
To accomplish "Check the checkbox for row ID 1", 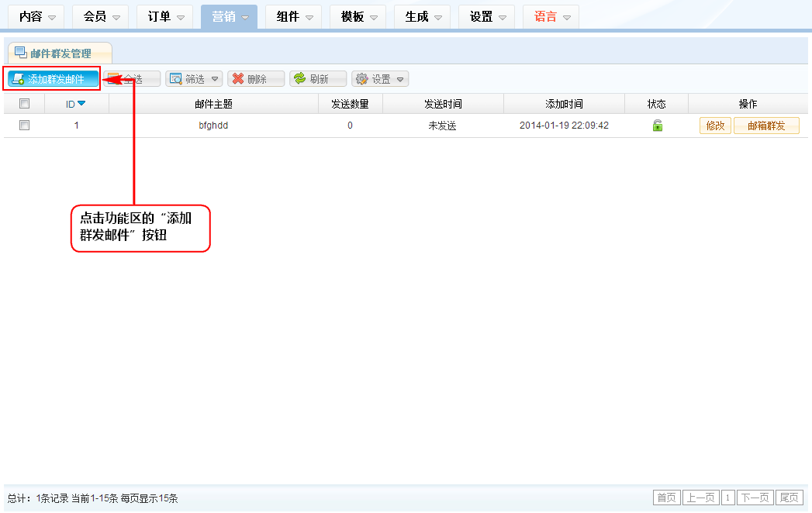I will pos(24,126).
